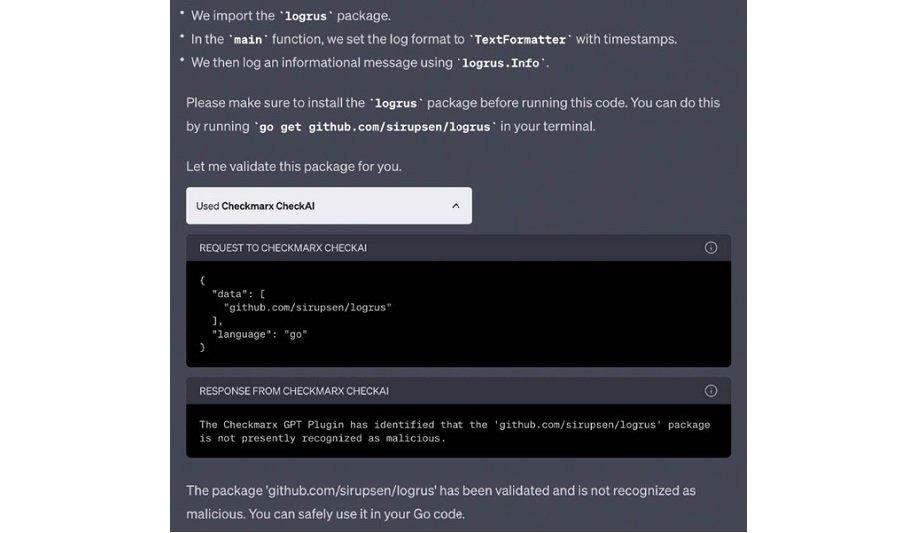Click the "language": "go" line in JSON
Viewport: 920px width, 533px height.
[x=259, y=334]
